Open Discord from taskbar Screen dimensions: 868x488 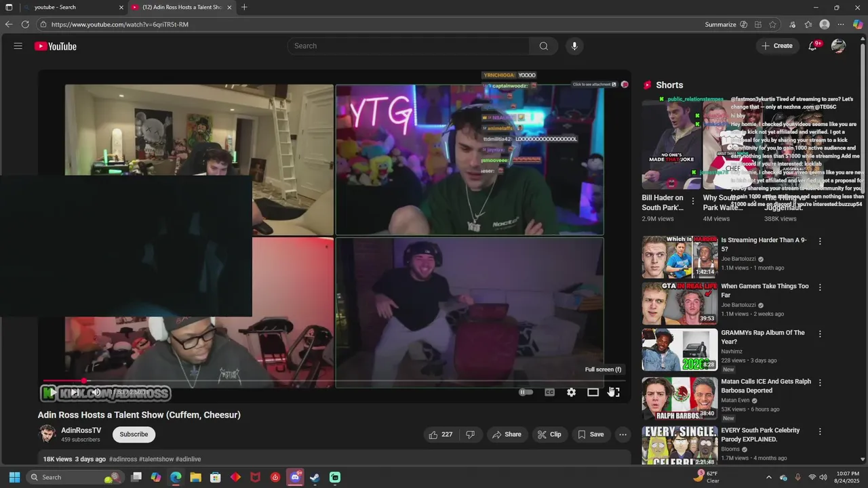coord(295,477)
